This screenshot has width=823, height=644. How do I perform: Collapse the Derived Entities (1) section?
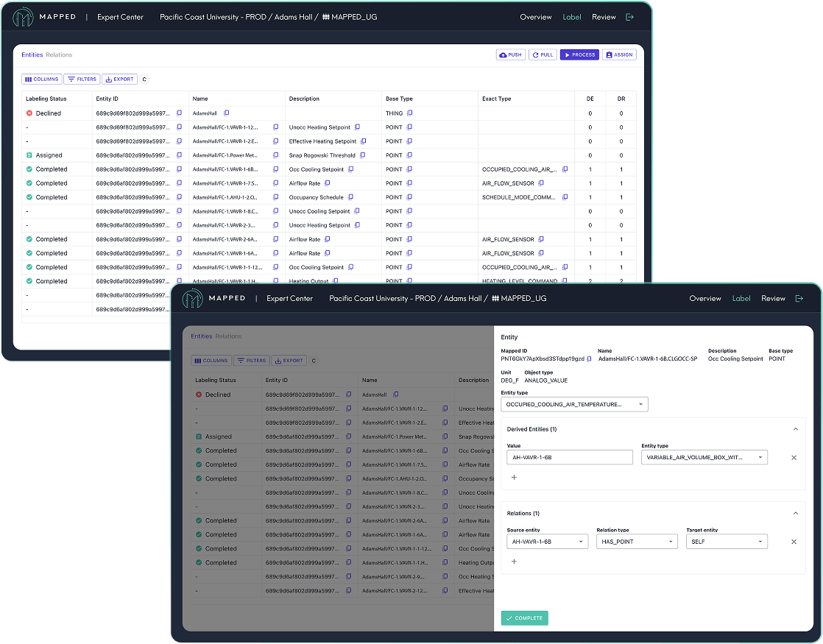pos(795,429)
